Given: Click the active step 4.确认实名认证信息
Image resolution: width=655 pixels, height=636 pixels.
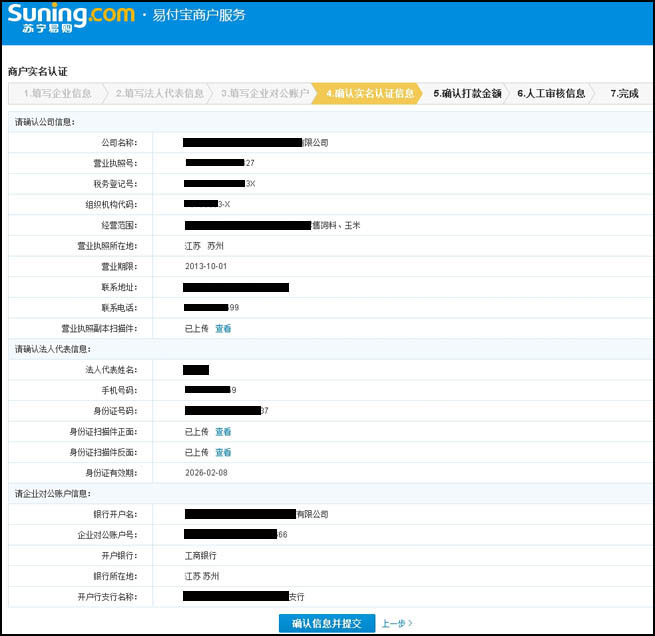Looking at the screenshot, I should click(369, 94).
